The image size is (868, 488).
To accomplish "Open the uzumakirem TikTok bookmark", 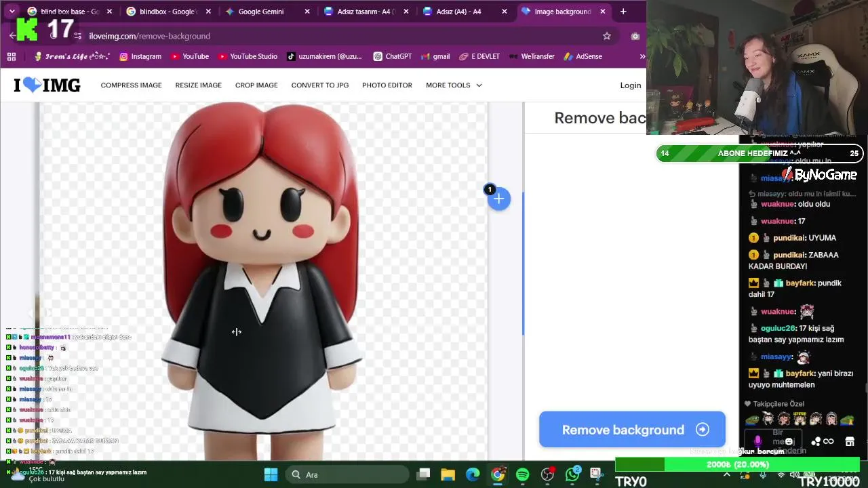I will tap(324, 56).
